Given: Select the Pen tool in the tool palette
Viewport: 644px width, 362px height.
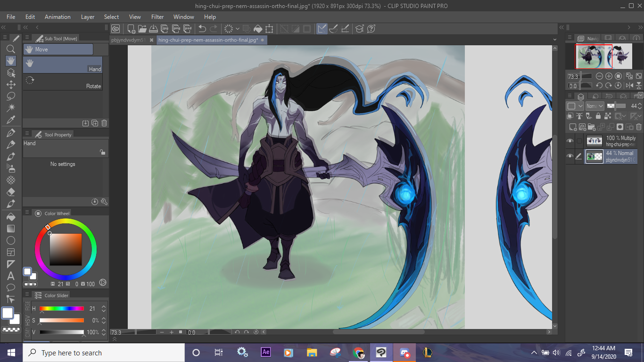Looking at the screenshot, I should coord(11,133).
